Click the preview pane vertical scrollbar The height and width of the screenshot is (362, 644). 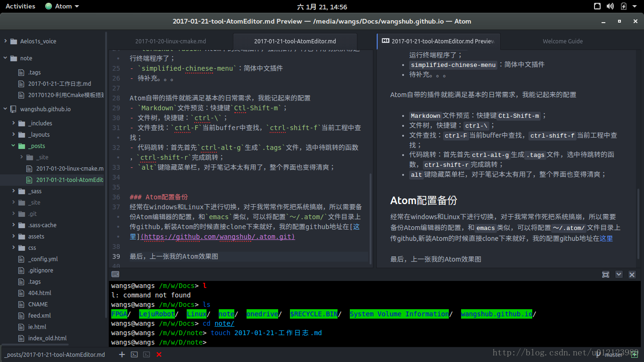[x=638, y=224]
